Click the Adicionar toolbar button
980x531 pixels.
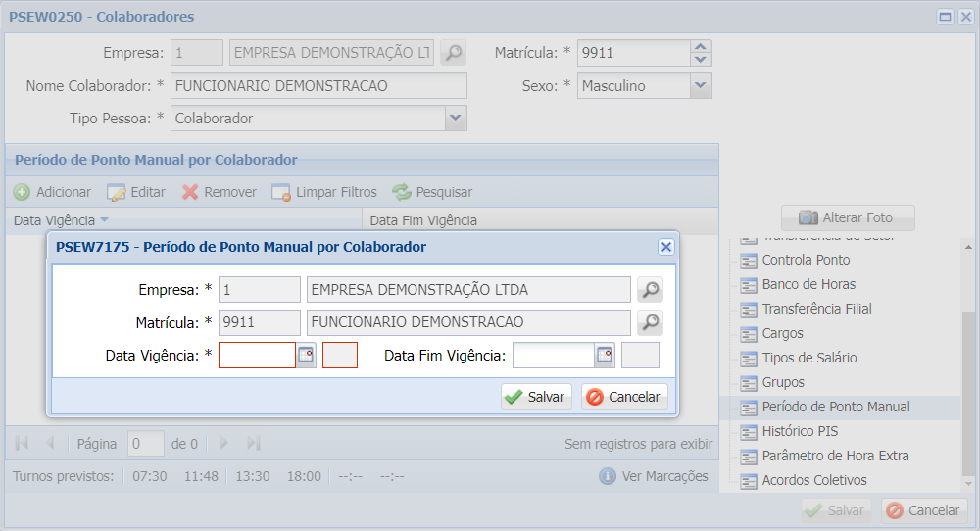pyautogui.click(x=53, y=192)
